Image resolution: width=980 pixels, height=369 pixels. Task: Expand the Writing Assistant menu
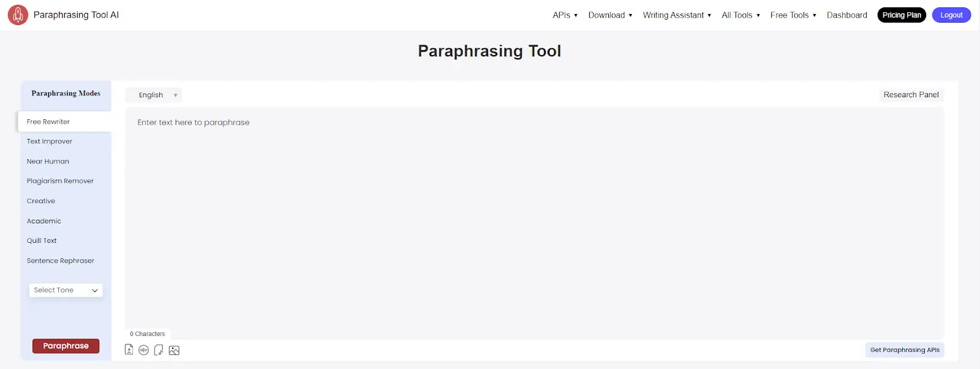(x=677, y=15)
